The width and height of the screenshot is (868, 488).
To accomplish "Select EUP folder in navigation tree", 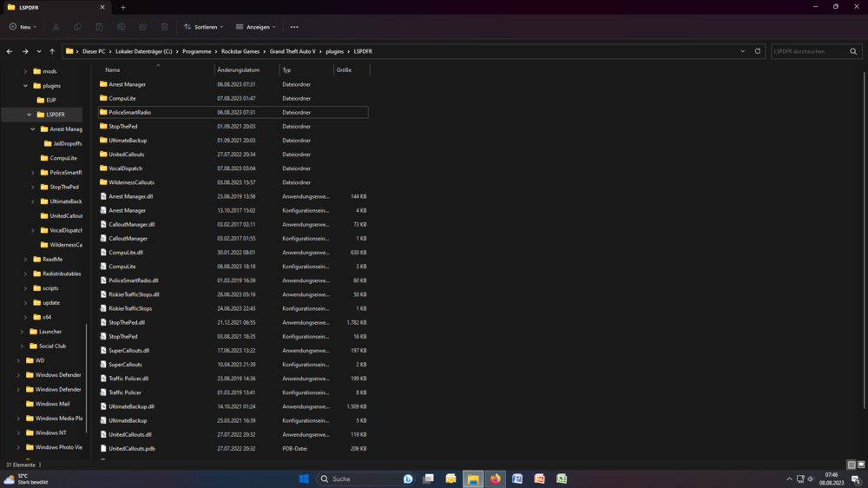I will click(51, 100).
